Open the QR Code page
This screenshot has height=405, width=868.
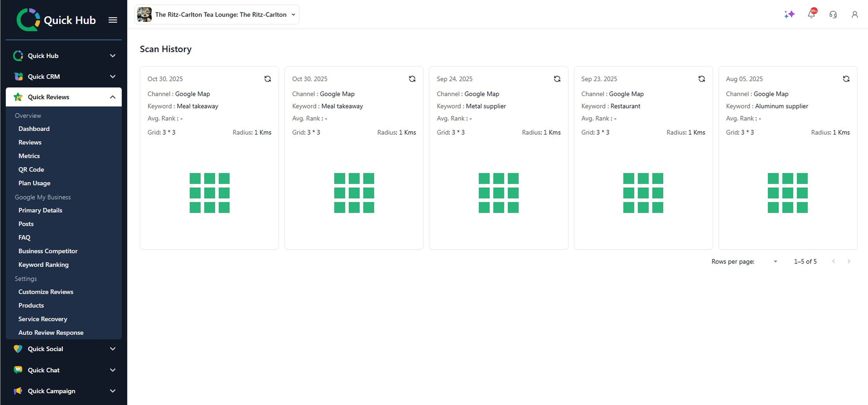[31, 169]
